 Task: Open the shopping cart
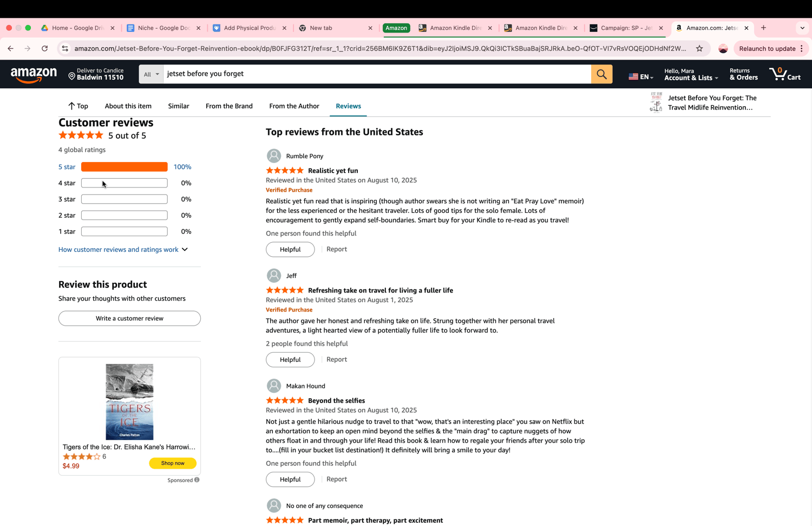[784, 74]
